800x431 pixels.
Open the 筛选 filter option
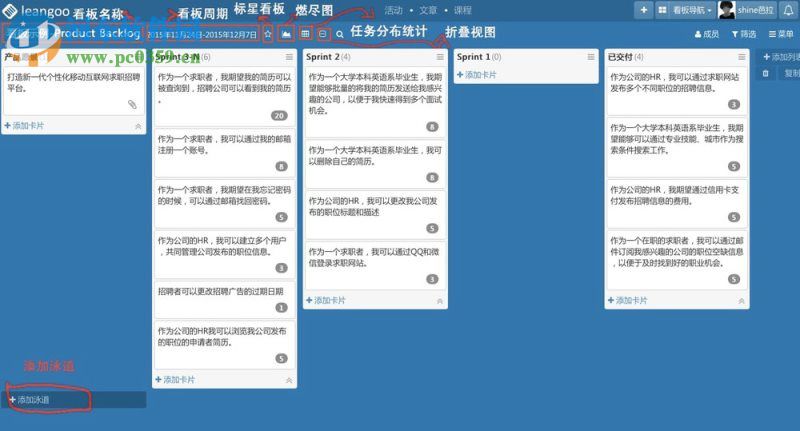pos(744,34)
